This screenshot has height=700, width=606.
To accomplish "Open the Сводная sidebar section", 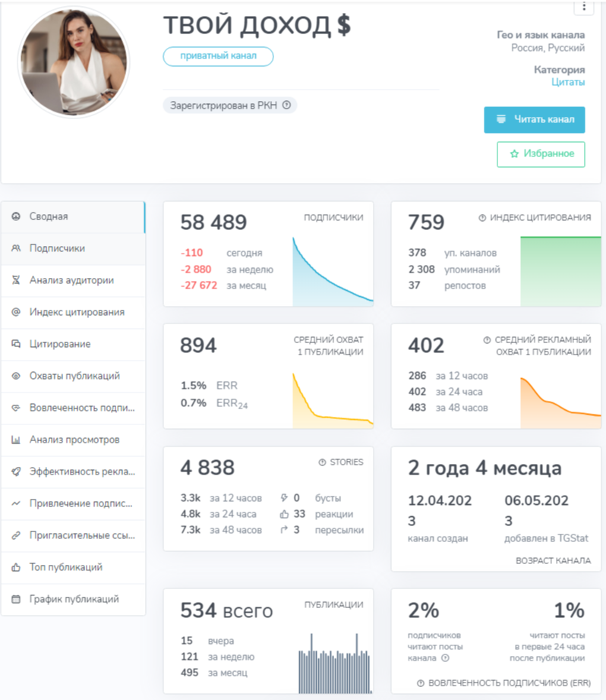I will [73, 217].
